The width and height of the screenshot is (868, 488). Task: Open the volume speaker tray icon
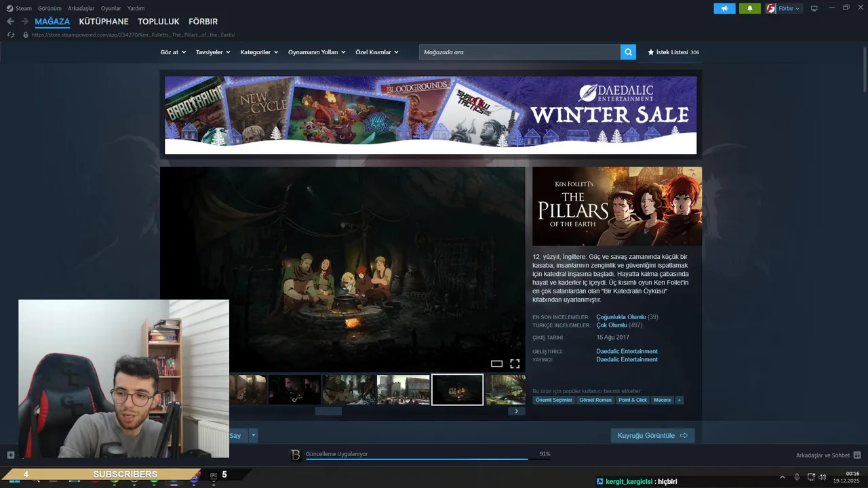tap(823, 477)
